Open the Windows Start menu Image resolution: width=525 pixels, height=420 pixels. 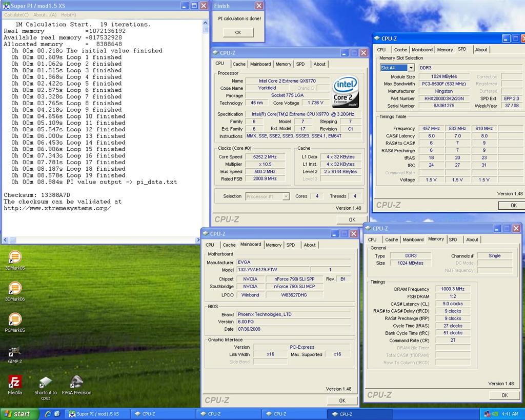click(18, 414)
